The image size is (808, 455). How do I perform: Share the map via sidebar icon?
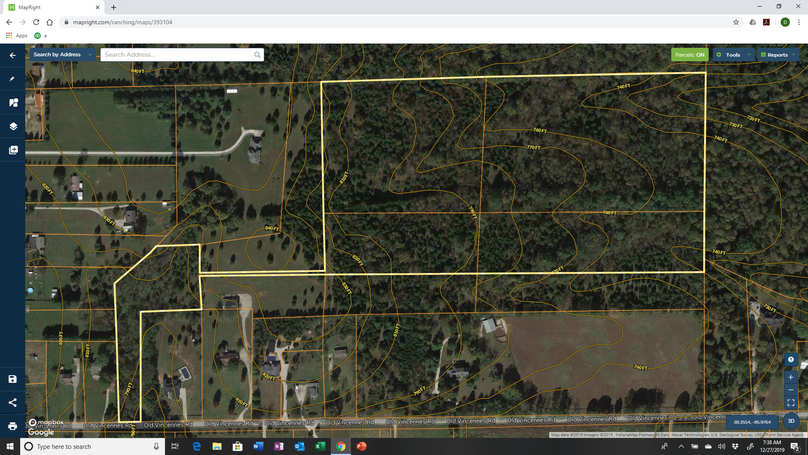click(x=13, y=403)
